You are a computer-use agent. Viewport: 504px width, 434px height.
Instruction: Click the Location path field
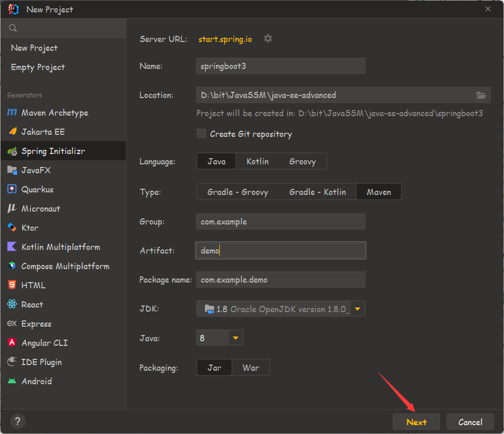click(x=343, y=95)
